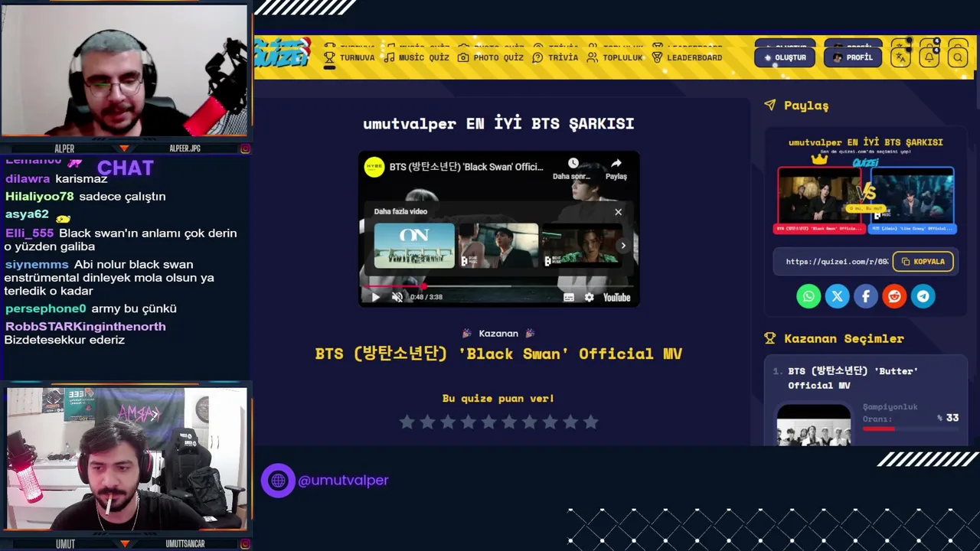Open the Trivia menu item
The image size is (980, 551).
(555, 57)
